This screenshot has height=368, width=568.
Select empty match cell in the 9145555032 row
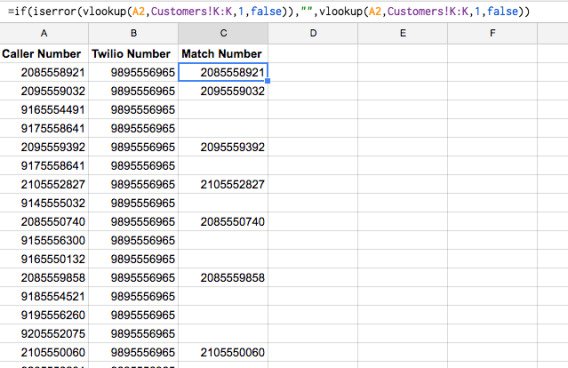click(223, 203)
